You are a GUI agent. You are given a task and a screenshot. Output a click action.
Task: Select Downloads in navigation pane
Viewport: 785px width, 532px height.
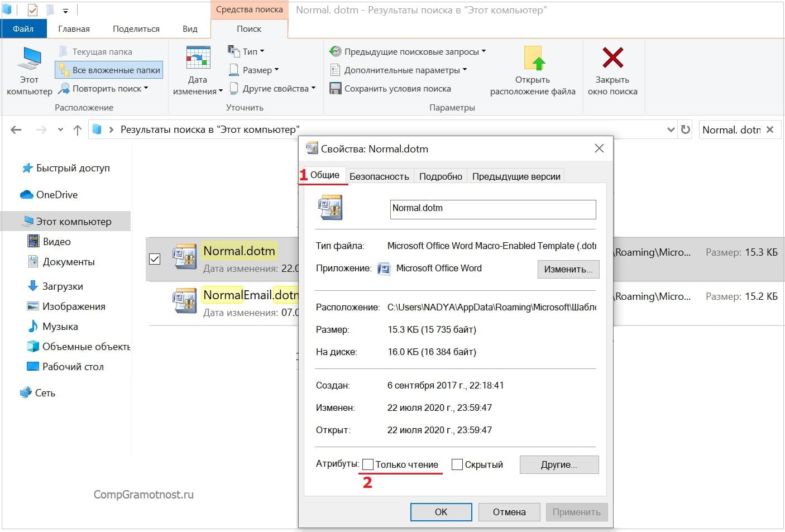pos(62,286)
